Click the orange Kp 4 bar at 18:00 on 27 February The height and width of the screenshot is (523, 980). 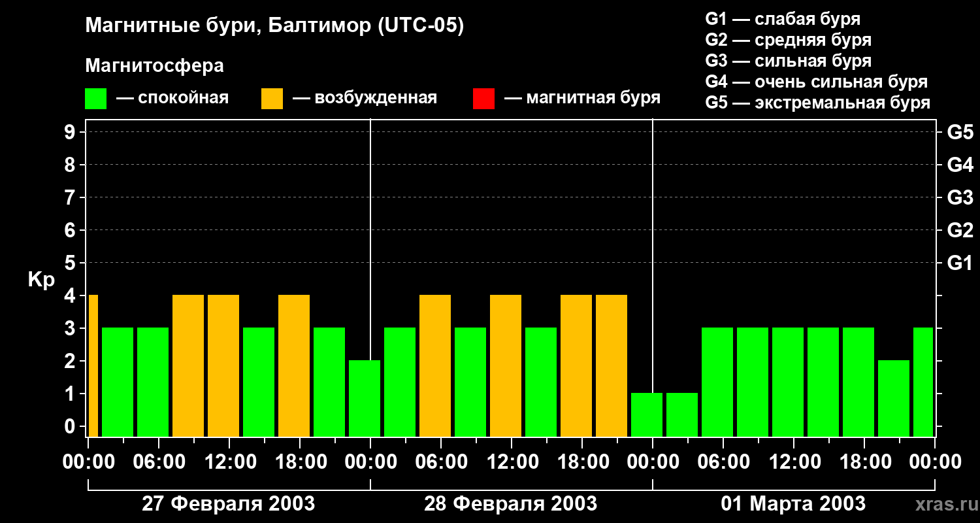294,365
